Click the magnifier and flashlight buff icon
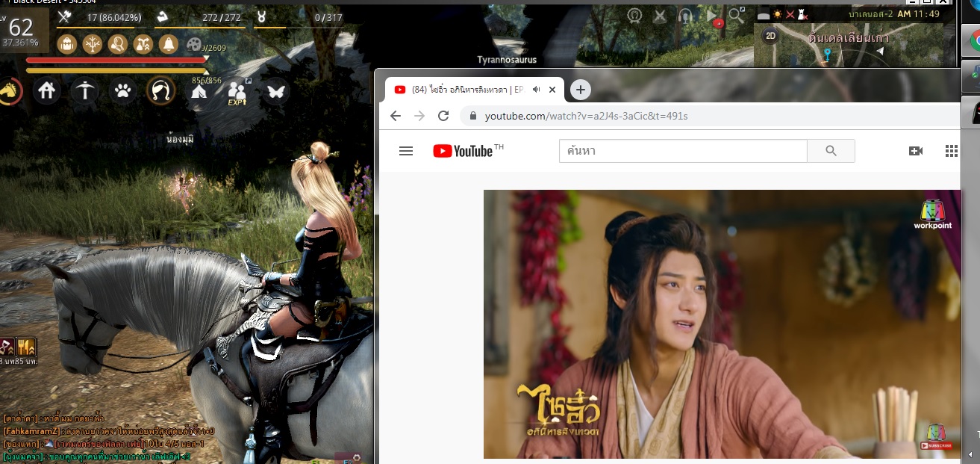Viewport: 980px width, 464px height. [x=117, y=44]
